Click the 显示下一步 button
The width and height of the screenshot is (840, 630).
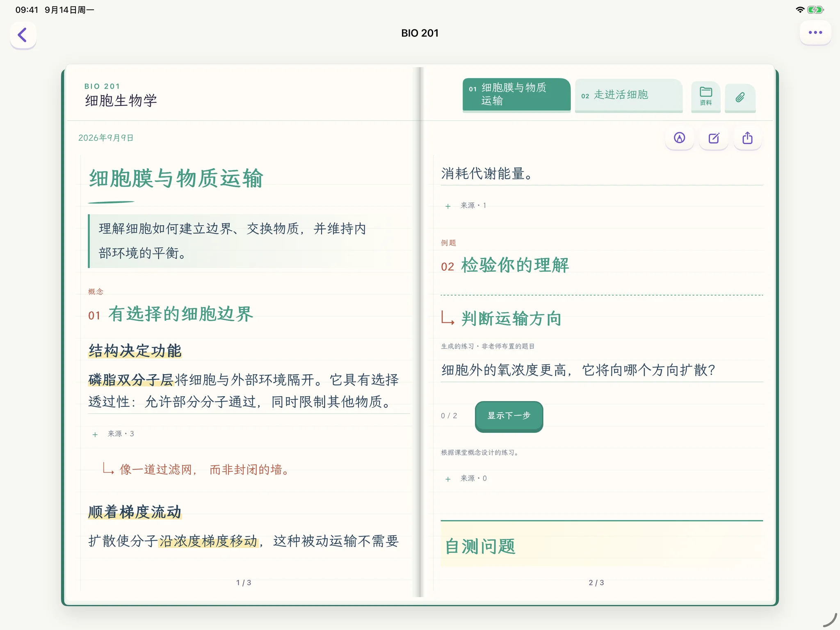509,416
